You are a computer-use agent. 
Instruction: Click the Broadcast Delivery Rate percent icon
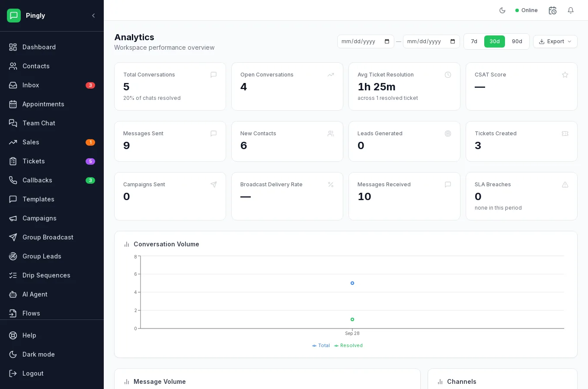click(331, 185)
